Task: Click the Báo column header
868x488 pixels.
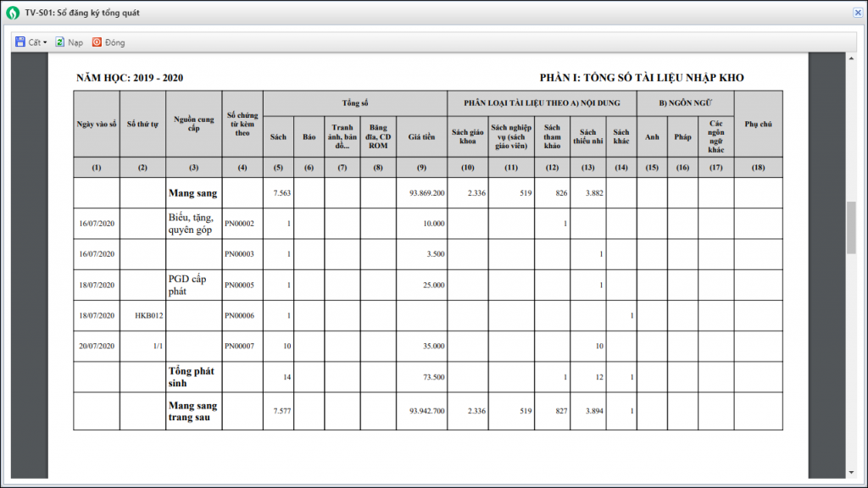Action: point(309,136)
